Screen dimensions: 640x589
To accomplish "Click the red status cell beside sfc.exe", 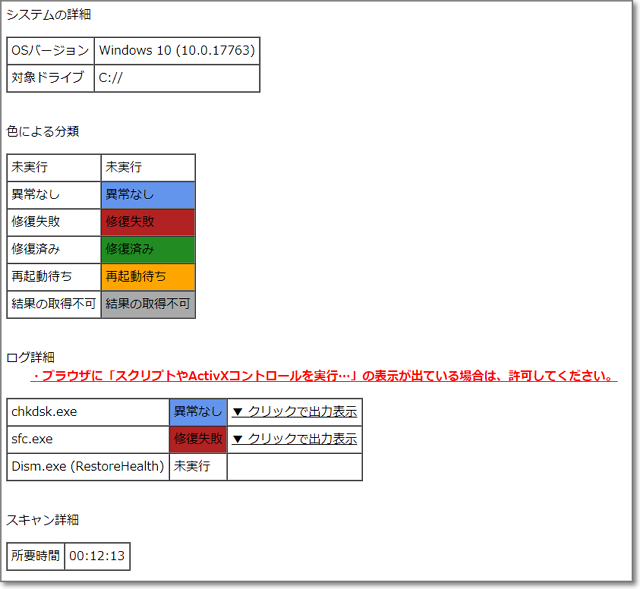I will (198, 439).
